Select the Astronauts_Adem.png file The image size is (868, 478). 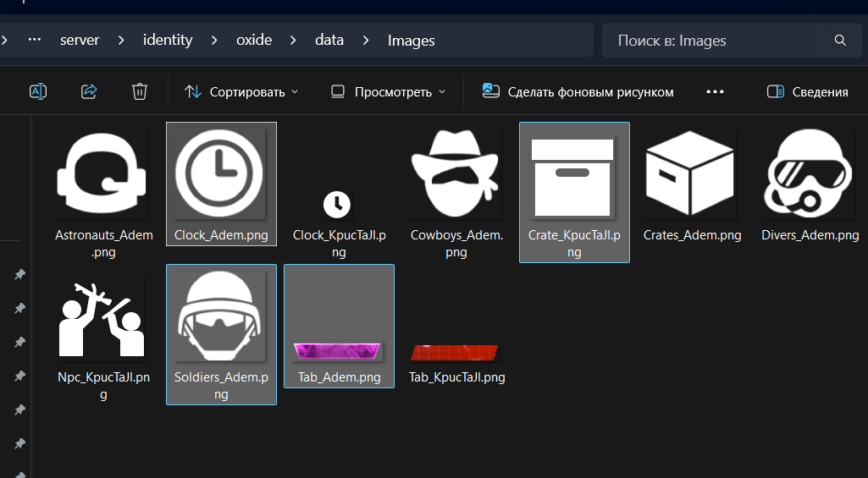pyautogui.click(x=103, y=178)
